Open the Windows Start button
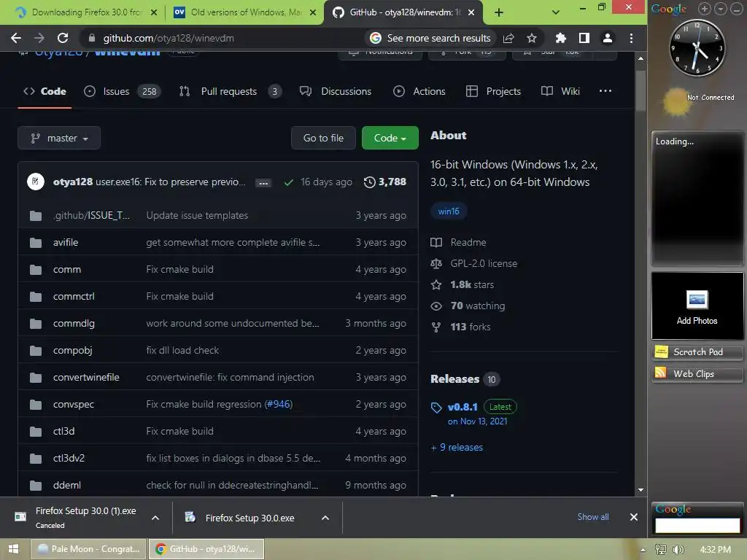This screenshot has height=560, width=747. (x=13, y=549)
